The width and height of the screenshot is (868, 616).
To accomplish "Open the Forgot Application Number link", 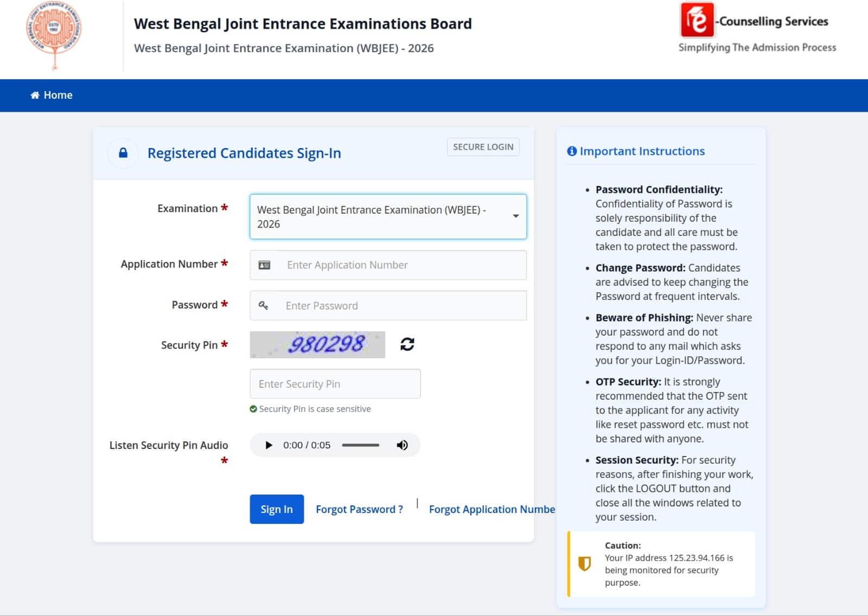I will pyautogui.click(x=492, y=509).
